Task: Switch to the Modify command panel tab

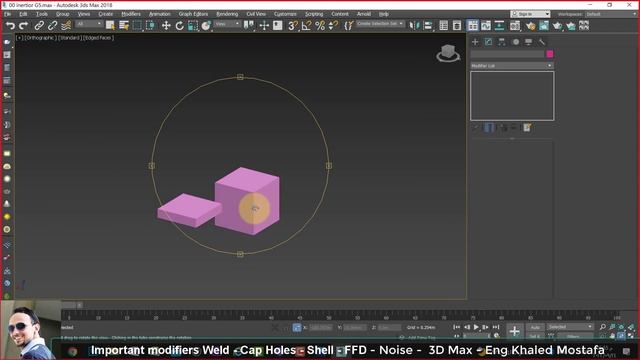Action: [489, 42]
